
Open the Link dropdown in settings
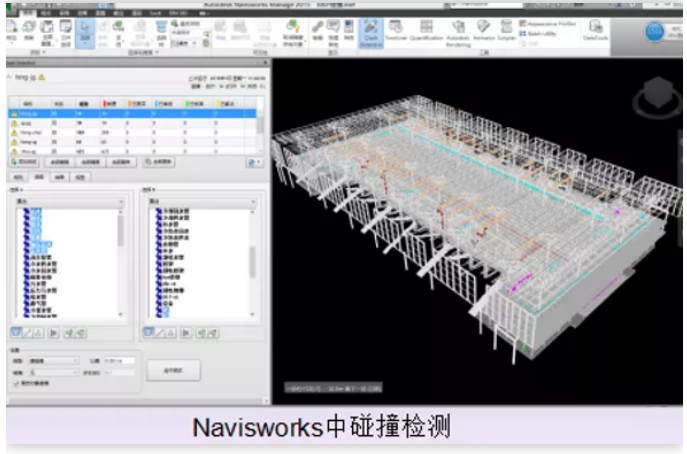point(53,372)
